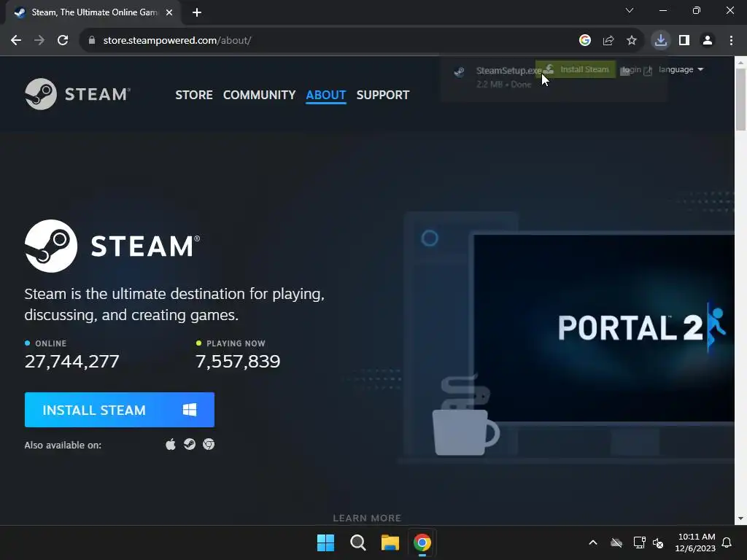Select the Apple macOS download icon

click(x=170, y=445)
